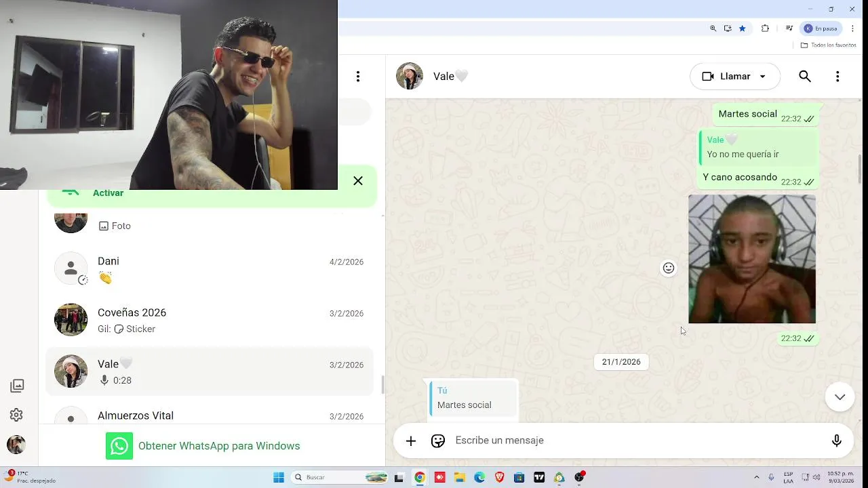
Task: Expand the Llamar call options dropdown
Action: point(763,77)
